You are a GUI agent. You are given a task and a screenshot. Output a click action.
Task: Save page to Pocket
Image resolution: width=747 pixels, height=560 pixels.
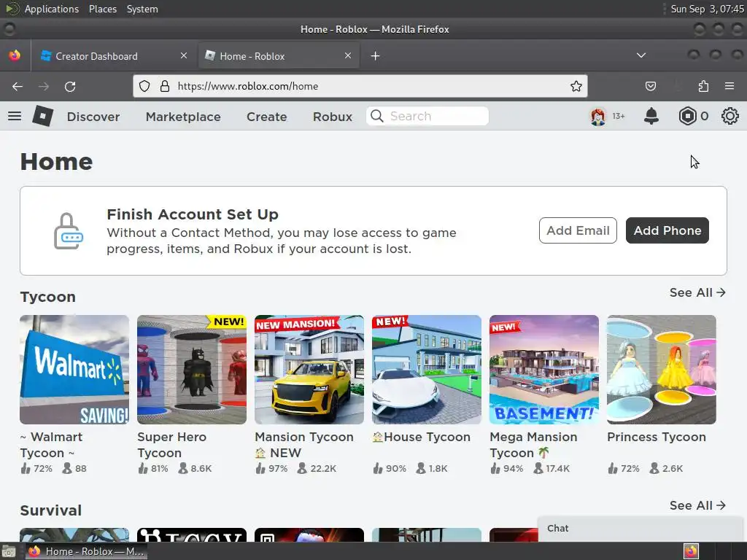650,86
